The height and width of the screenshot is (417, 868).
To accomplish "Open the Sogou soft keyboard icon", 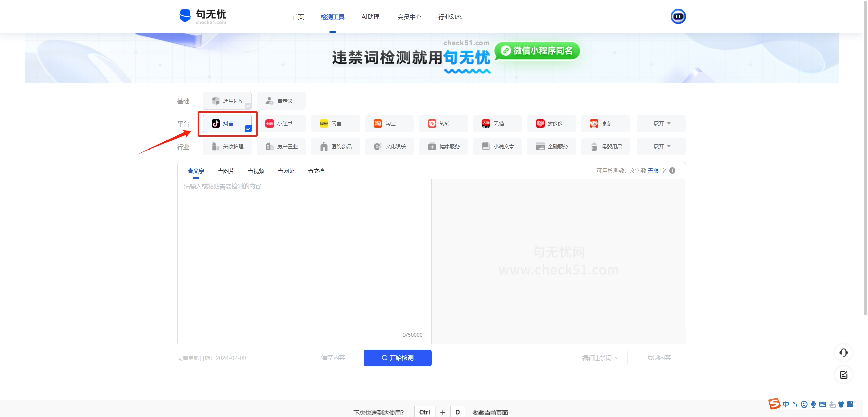I will pos(823,404).
